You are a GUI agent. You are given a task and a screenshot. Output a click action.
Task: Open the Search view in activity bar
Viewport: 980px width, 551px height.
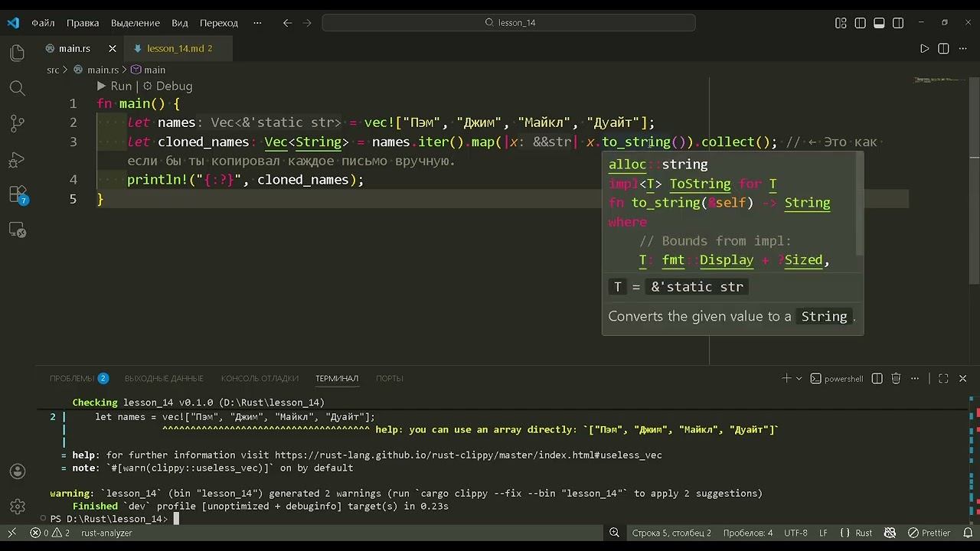pos(17,88)
